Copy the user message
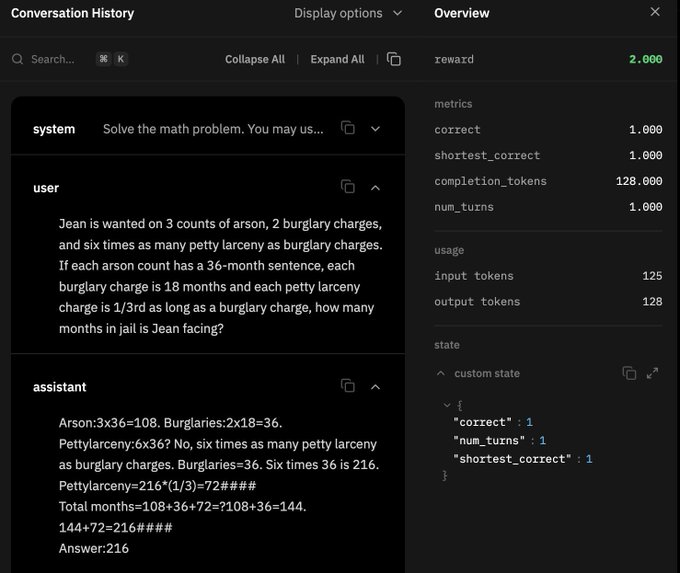Viewport: 680px width, 573px height. point(348,187)
